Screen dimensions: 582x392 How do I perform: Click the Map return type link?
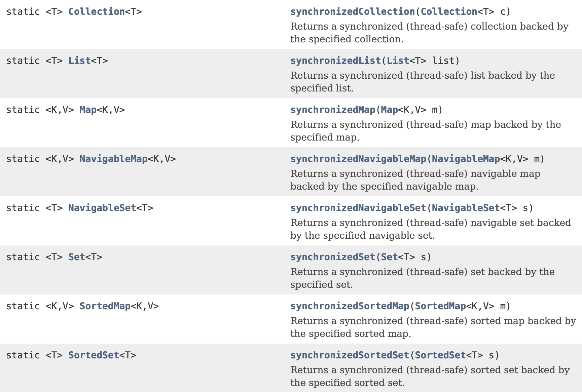click(x=88, y=110)
